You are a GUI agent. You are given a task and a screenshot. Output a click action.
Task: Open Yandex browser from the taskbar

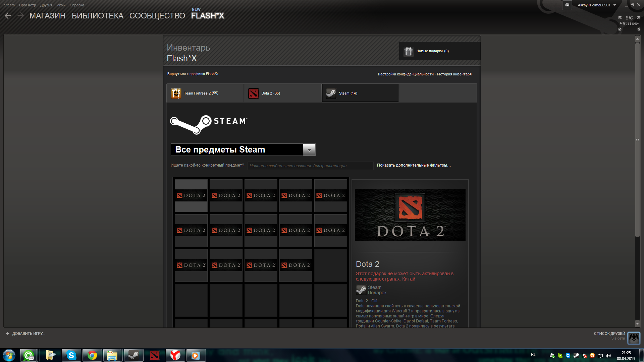175,355
